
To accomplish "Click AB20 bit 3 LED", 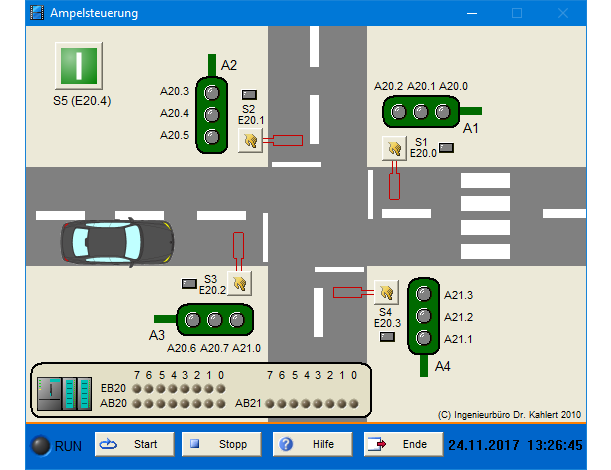I will [185, 404].
